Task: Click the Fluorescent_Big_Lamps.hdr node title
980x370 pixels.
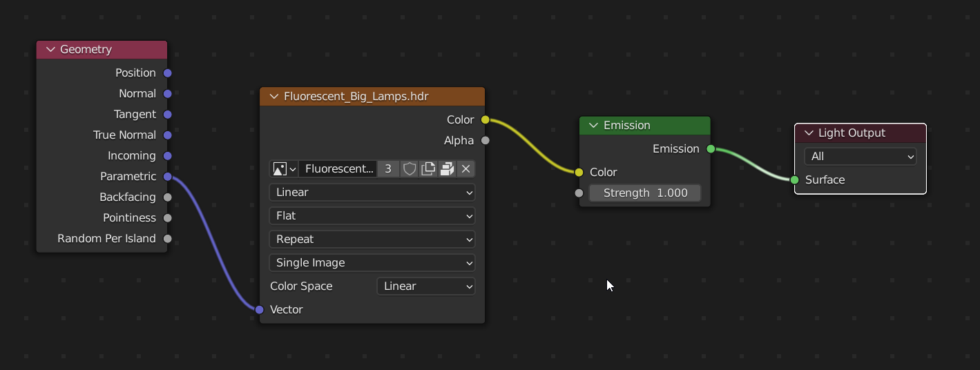Action: 356,97
